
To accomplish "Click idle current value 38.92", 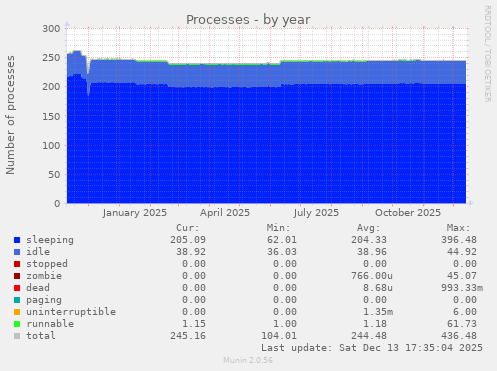I will pos(191,252).
